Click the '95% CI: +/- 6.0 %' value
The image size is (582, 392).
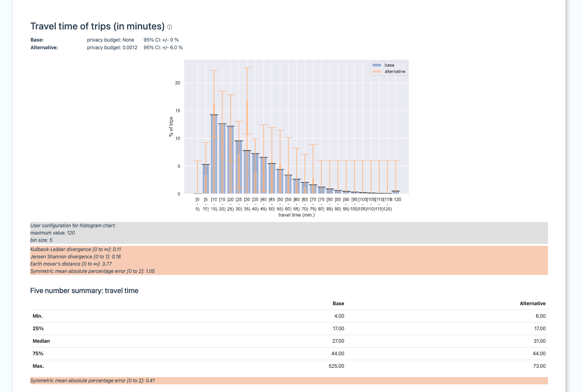pyautogui.click(x=163, y=48)
